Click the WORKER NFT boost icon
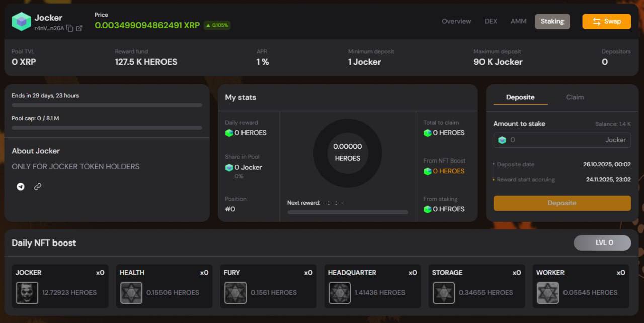644x323 pixels. pos(548,293)
